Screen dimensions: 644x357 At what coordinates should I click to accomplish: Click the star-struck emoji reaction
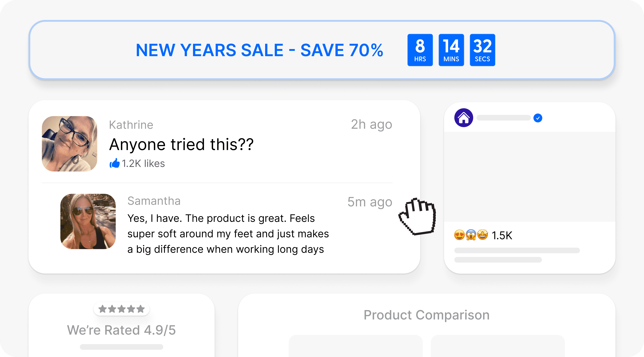click(482, 235)
